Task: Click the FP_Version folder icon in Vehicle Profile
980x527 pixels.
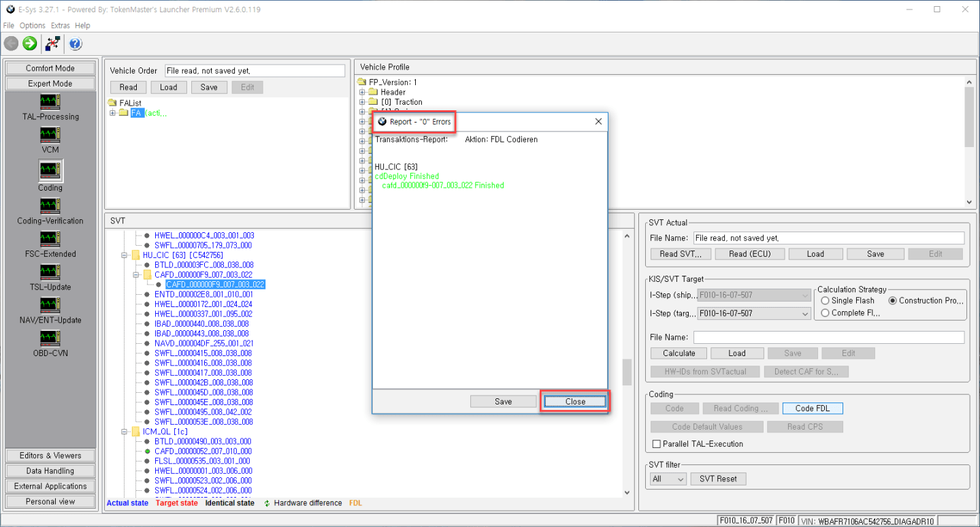Action: [362, 82]
